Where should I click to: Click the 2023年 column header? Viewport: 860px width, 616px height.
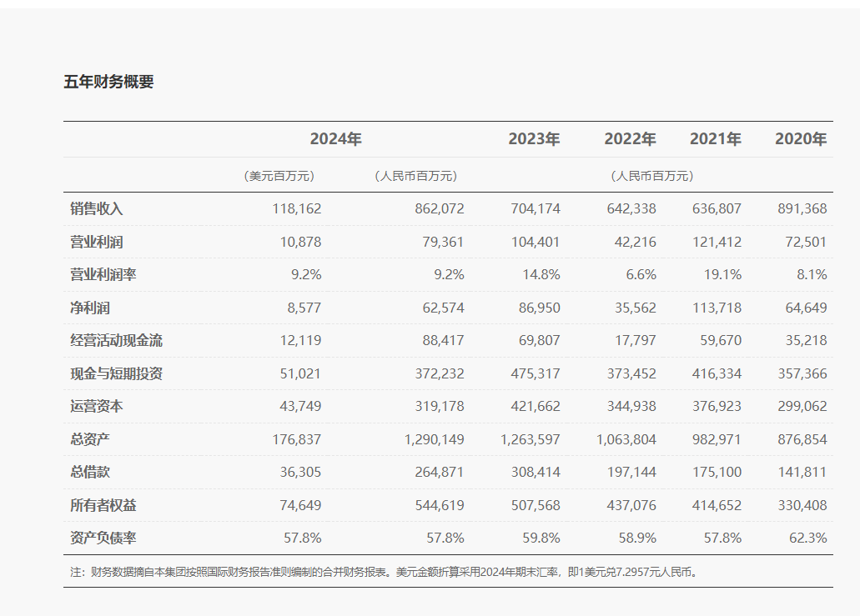(534, 139)
